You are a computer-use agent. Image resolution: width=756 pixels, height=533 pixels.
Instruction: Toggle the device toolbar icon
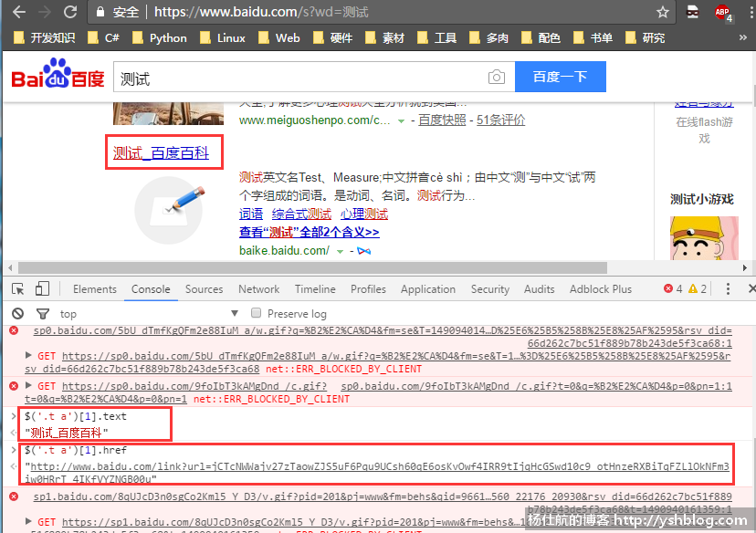(42, 288)
